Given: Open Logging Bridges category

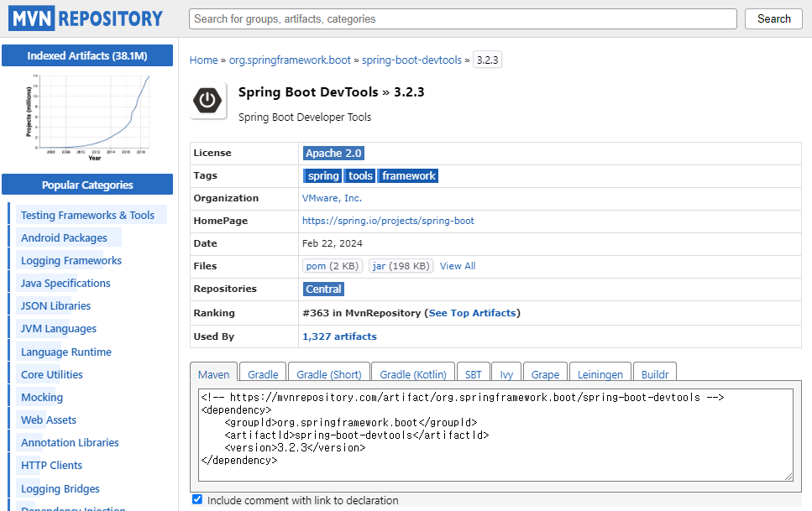Looking at the screenshot, I should coord(60,488).
